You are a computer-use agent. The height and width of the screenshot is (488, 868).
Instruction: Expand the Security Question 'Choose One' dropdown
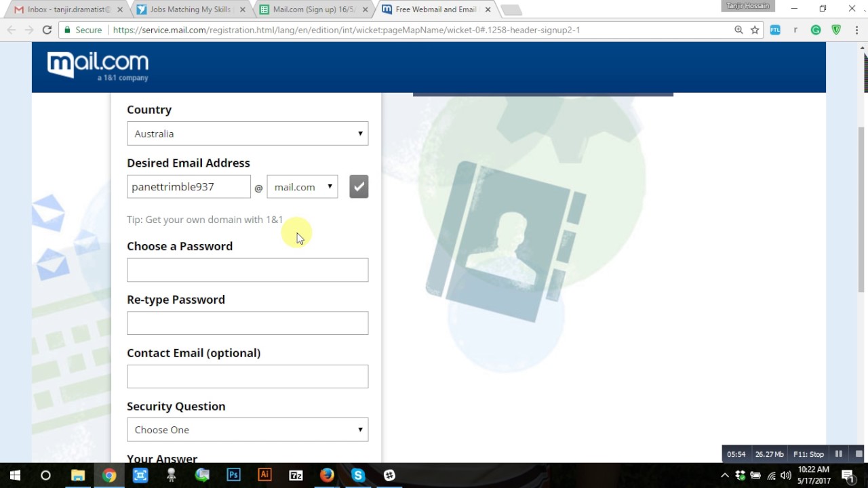coord(248,430)
